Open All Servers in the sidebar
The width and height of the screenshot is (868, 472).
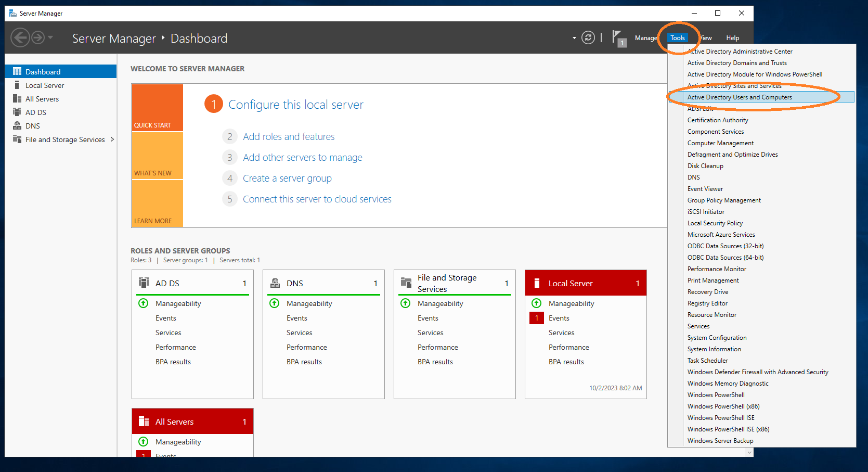pyautogui.click(x=42, y=98)
